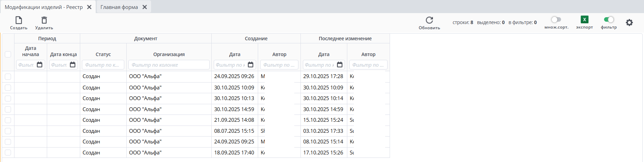Open settings gear icon

[x=629, y=23]
